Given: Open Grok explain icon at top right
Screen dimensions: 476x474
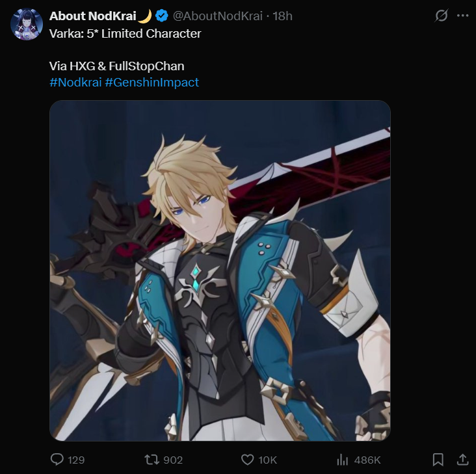Looking at the screenshot, I should coord(441,16).
